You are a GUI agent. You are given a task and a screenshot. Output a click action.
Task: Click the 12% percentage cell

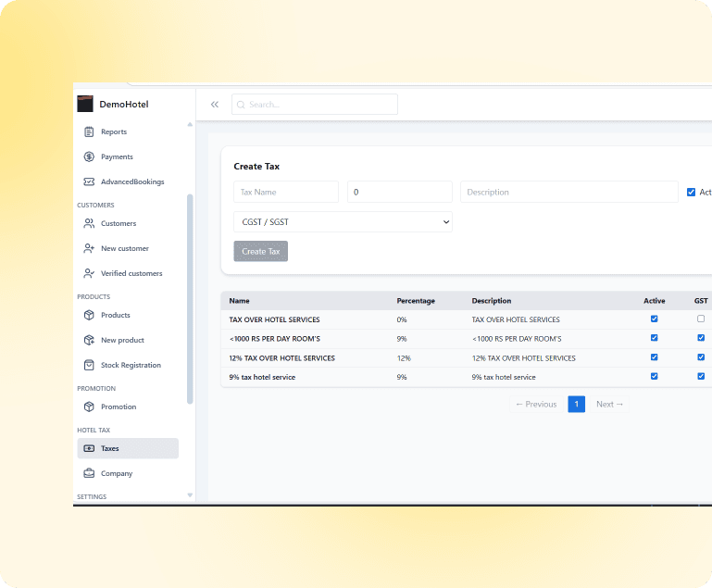tap(404, 358)
